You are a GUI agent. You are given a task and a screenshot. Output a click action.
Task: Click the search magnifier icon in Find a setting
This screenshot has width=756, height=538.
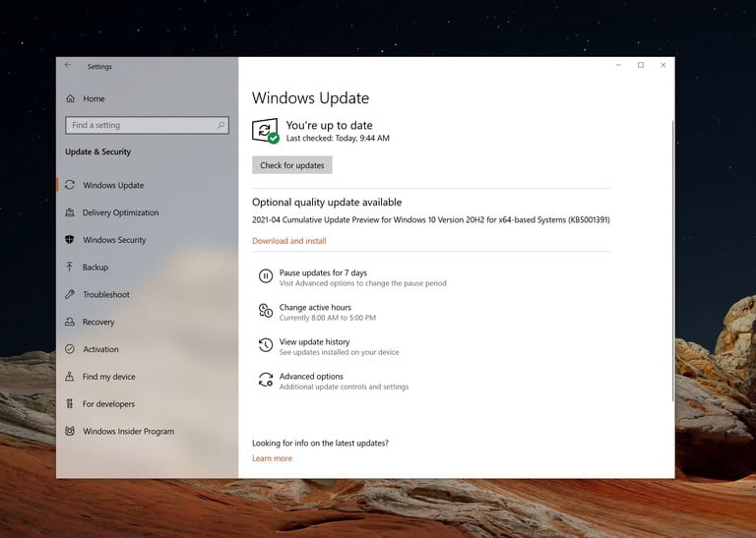(x=220, y=125)
